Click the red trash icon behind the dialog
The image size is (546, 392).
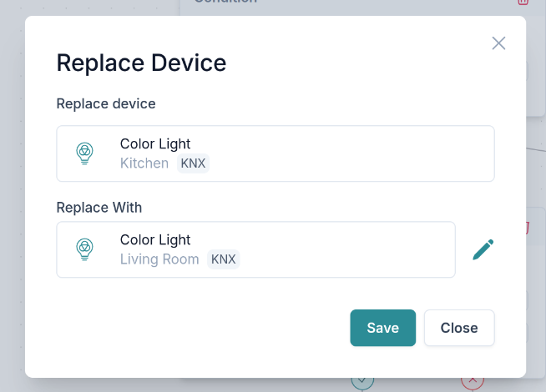tap(523, 3)
